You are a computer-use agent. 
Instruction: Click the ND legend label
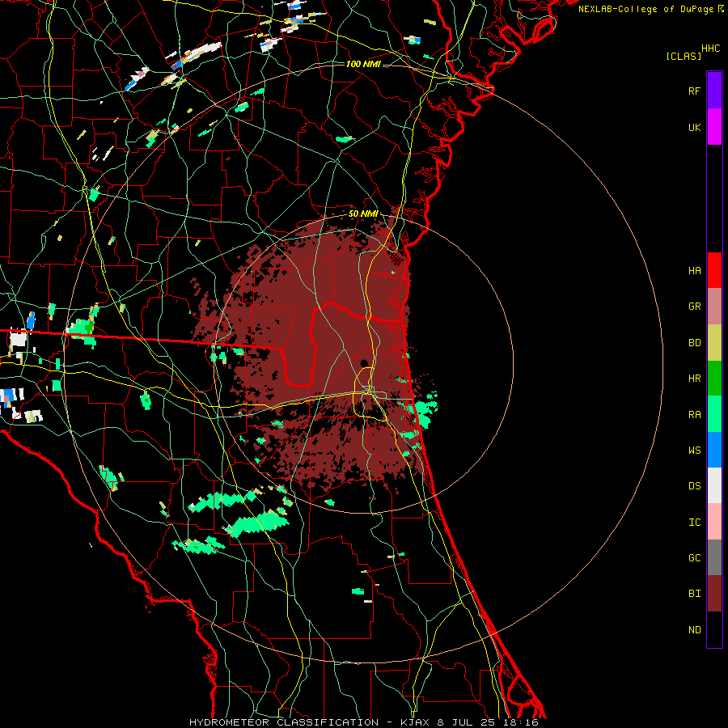coord(695,630)
